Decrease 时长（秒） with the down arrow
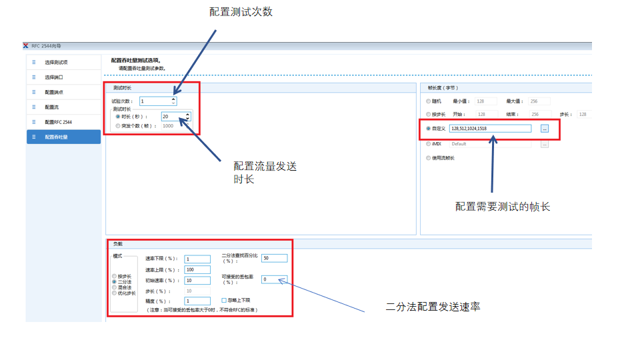The image size is (644, 350). click(188, 119)
